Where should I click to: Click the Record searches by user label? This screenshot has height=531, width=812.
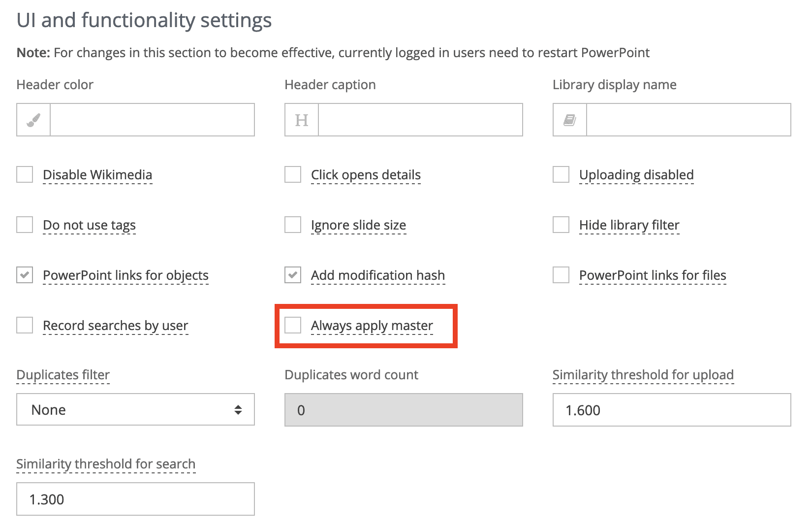(115, 326)
